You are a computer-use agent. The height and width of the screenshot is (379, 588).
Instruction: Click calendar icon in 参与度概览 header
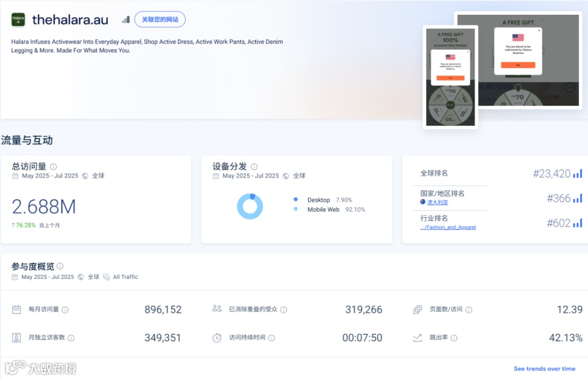click(15, 277)
